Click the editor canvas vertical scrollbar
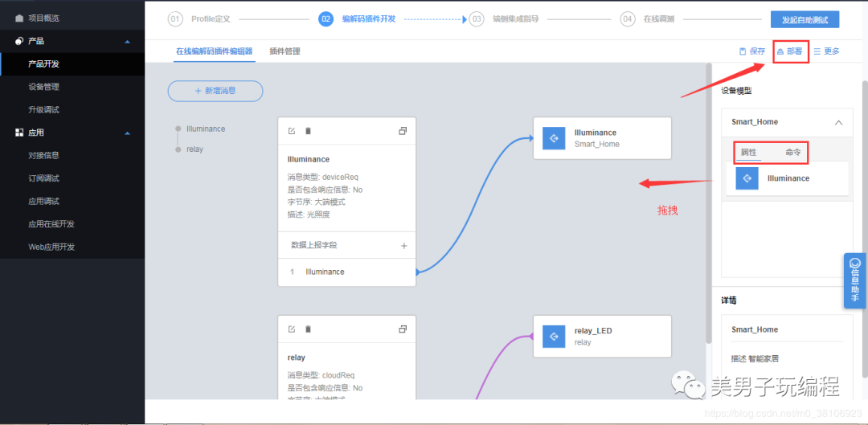868x425 pixels. (709, 202)
